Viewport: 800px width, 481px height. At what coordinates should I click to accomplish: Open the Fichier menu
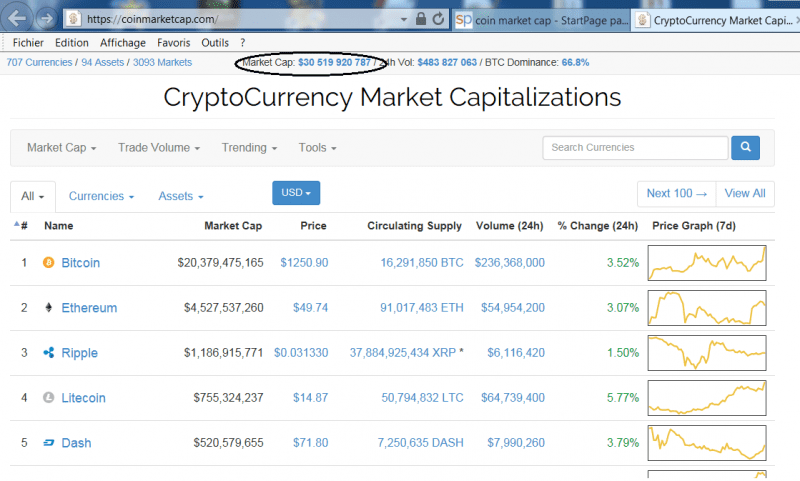[x=28, y=43]
